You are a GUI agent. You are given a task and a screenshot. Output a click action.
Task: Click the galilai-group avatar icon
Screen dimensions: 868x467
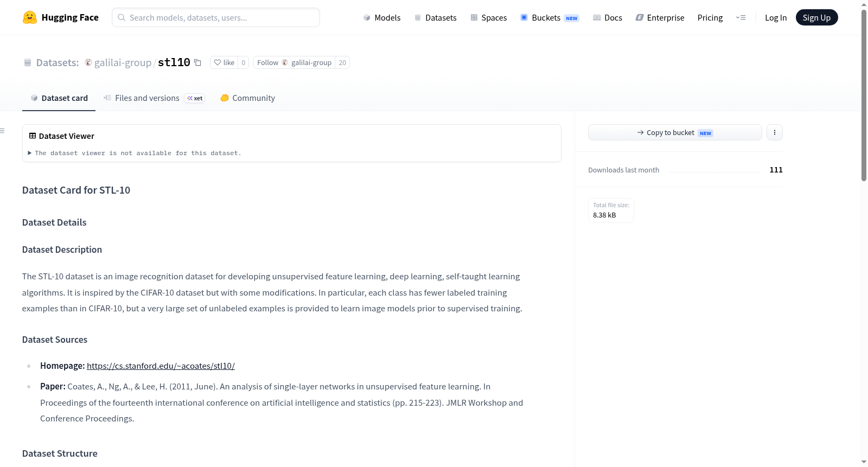[88, 63]
